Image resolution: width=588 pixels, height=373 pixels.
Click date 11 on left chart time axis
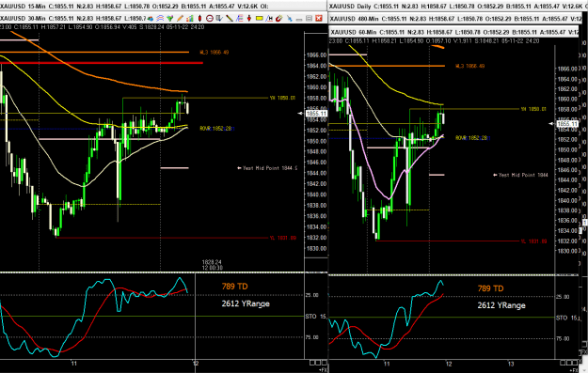pos(74,364)
